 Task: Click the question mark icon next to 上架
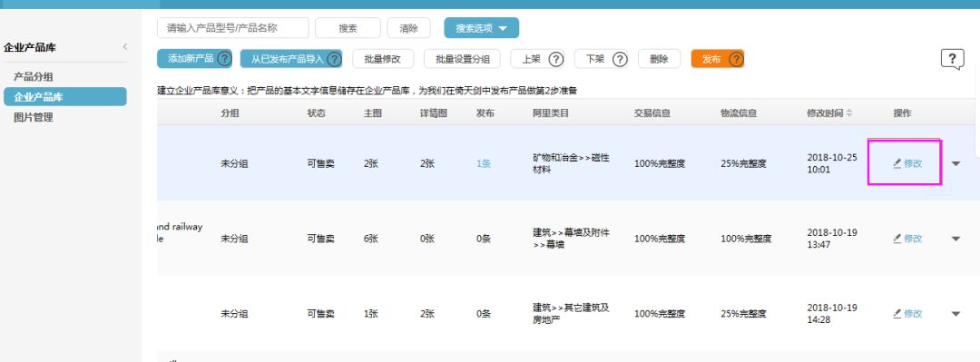coord(556,59)
